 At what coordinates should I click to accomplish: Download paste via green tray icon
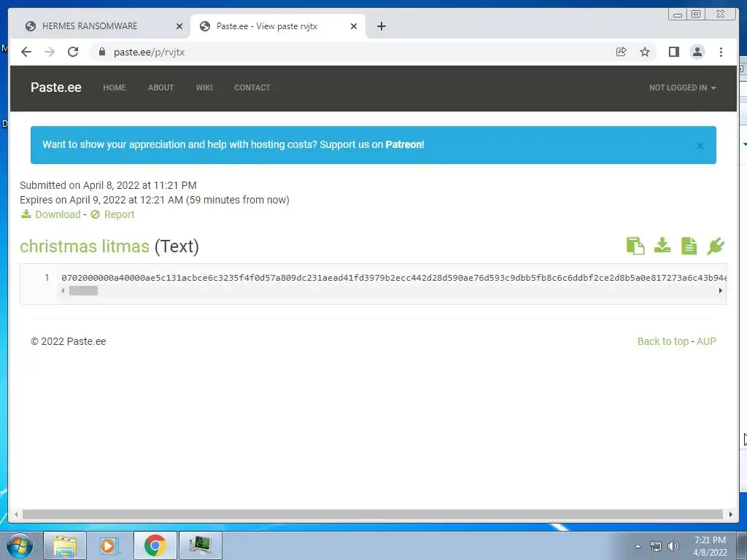662,246
